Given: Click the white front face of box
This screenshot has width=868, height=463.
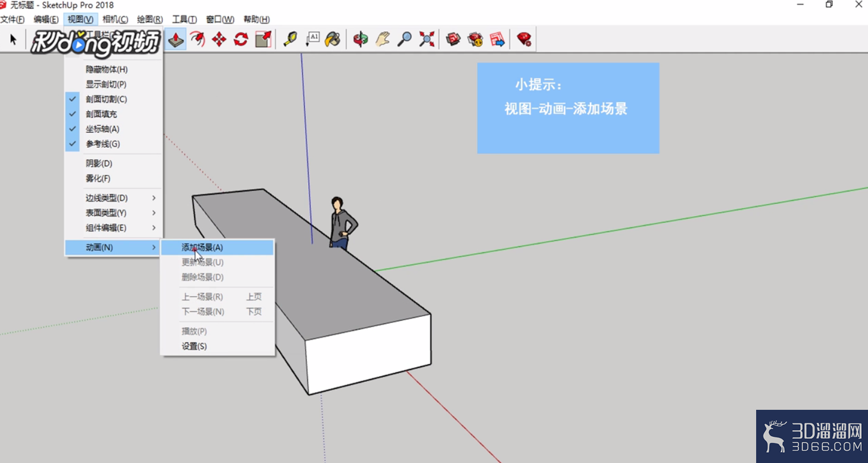Looking at the screenshot, I should click(x=369, y=354).
